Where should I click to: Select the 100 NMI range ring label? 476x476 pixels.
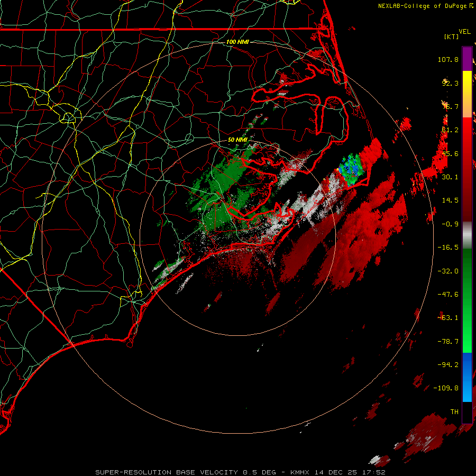click(x=237, y=42)
